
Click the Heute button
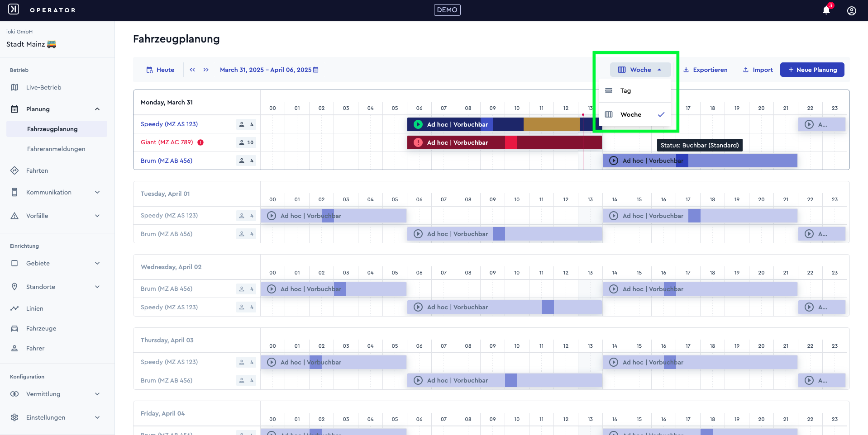[x=160, y=70]
